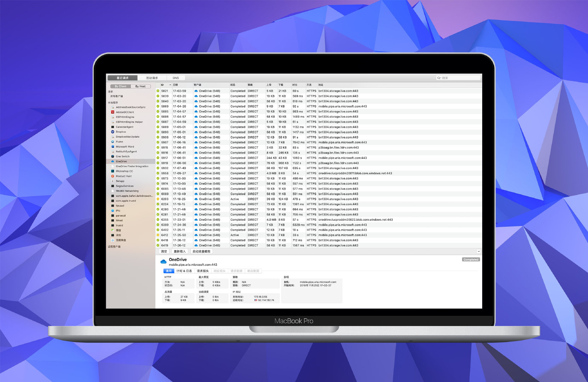Select CEPHtmlEngine Helper in the client list
The height and width of the screenshot is (382, 588).
129,122
